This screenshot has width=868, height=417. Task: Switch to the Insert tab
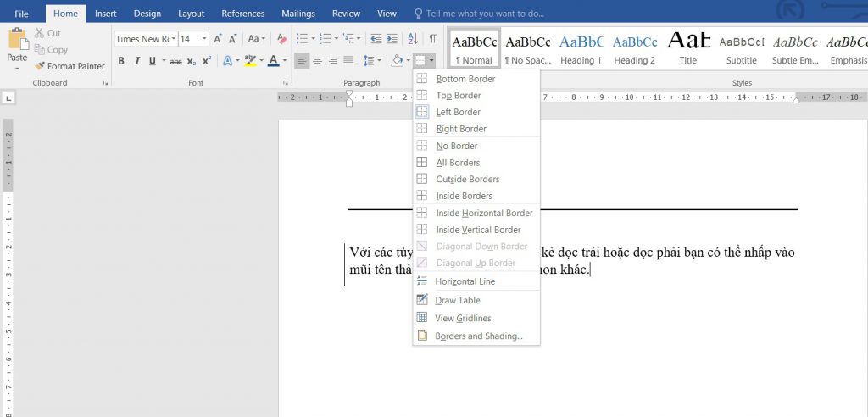tap(106, 14)
